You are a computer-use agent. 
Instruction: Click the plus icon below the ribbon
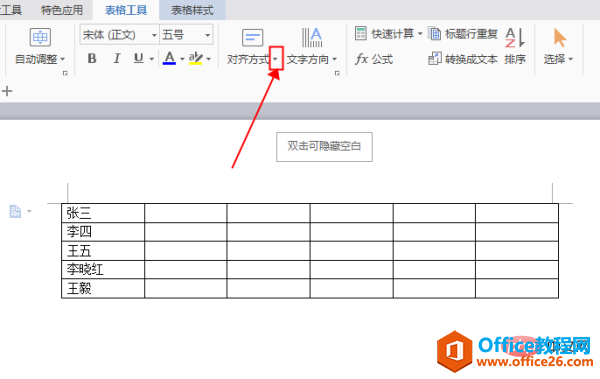[x=7, y=91]
